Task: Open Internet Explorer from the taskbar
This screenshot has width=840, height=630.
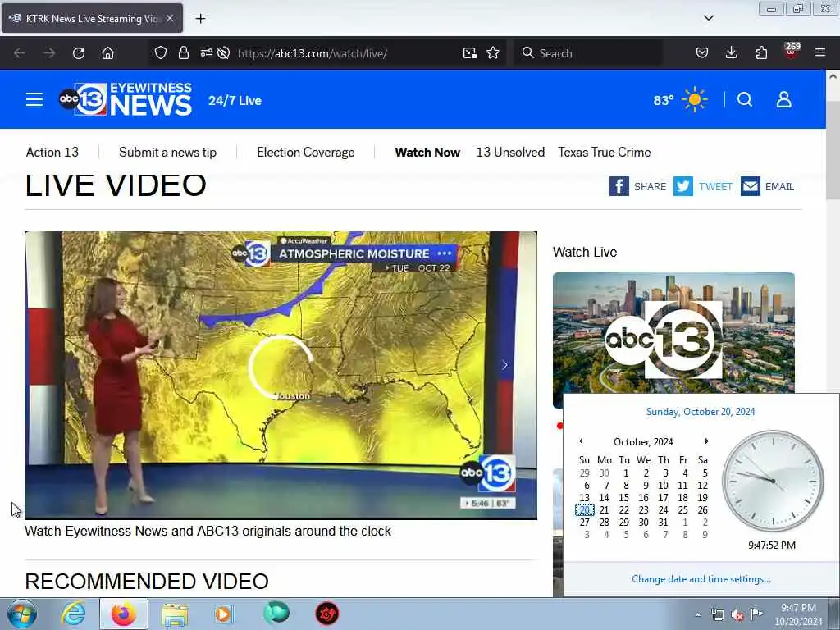Action: tap(73, 614)
